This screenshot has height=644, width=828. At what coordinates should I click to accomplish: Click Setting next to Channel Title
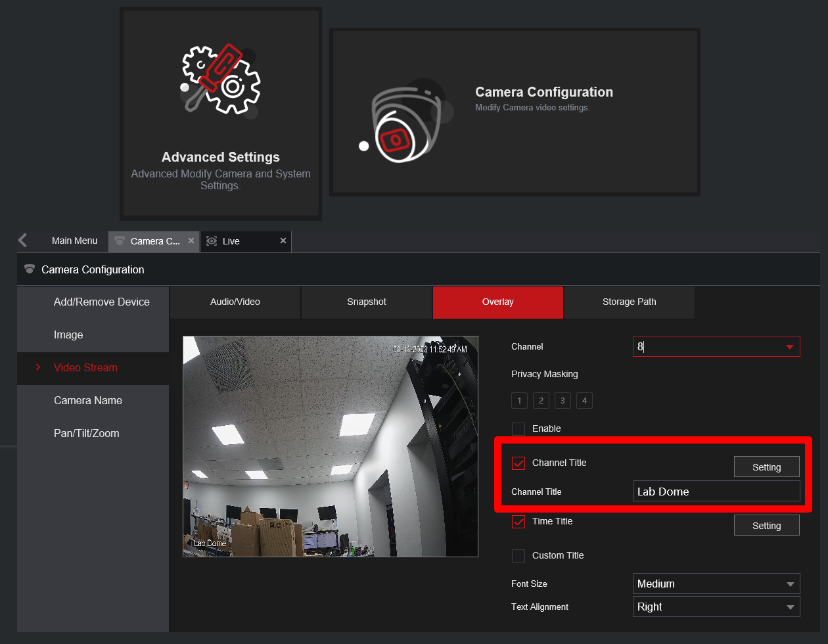(x=766, y=467)
